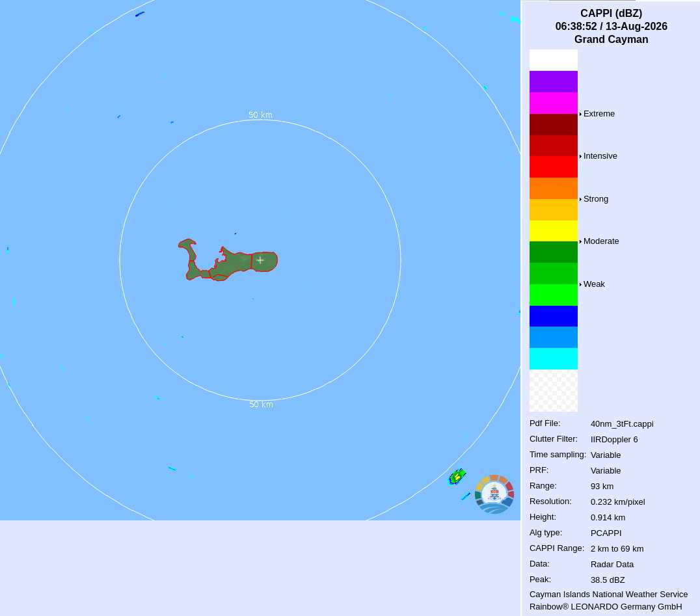Click the Intensive legend arrow marker
This screenshot has width=700, height=616.
[x=580, y=156]
